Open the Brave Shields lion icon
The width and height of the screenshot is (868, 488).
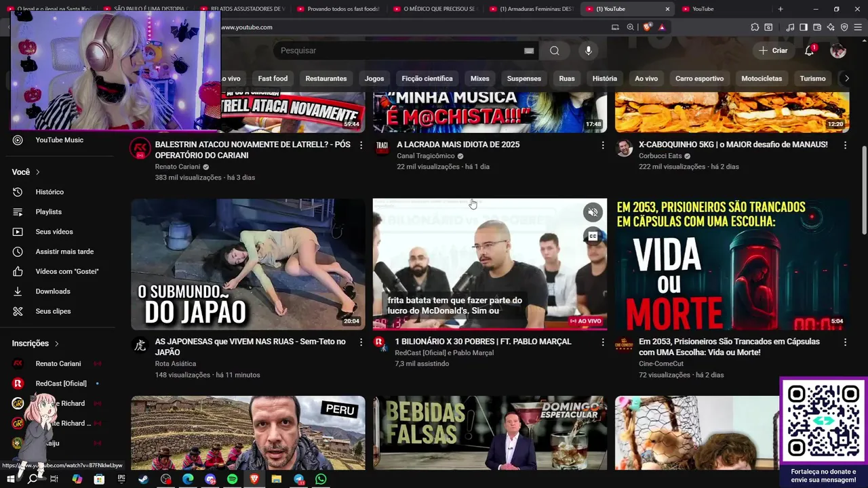(x=648, y=27)
